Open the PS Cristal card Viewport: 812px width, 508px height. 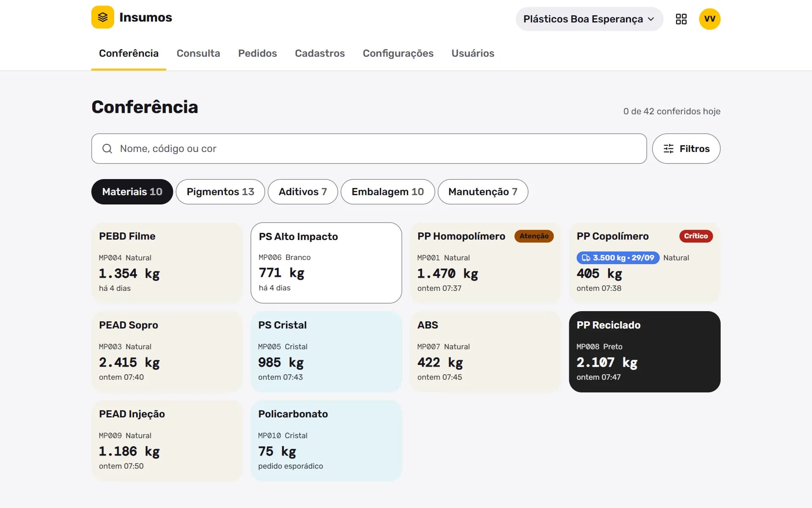click(x=326, y=352)
